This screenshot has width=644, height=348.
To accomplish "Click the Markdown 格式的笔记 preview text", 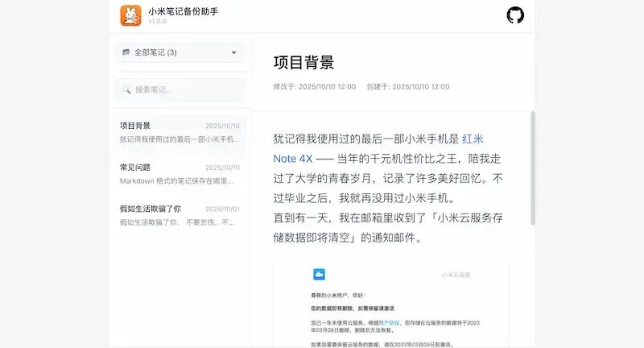I will (176, 181).
